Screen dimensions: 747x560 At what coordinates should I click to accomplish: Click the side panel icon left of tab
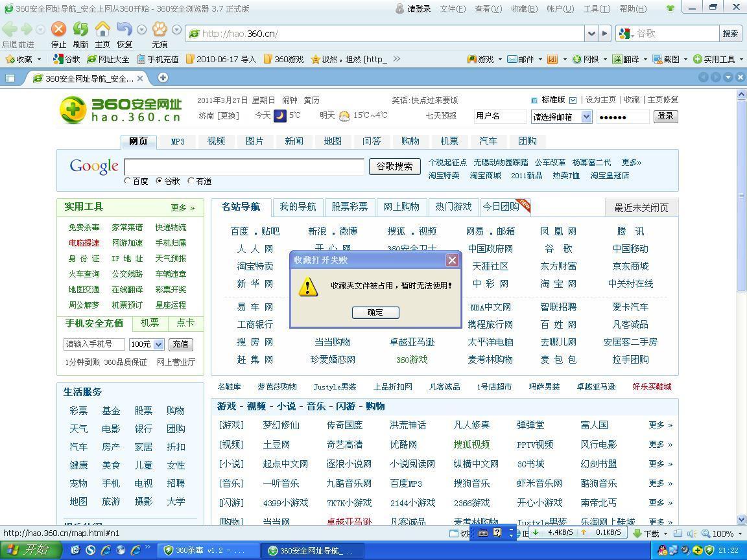click(x=10, y=78)
